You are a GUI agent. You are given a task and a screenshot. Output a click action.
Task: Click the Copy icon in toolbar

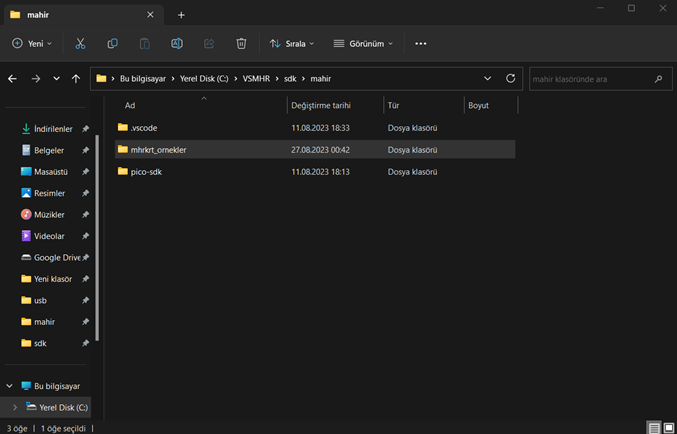coord(112,44)
